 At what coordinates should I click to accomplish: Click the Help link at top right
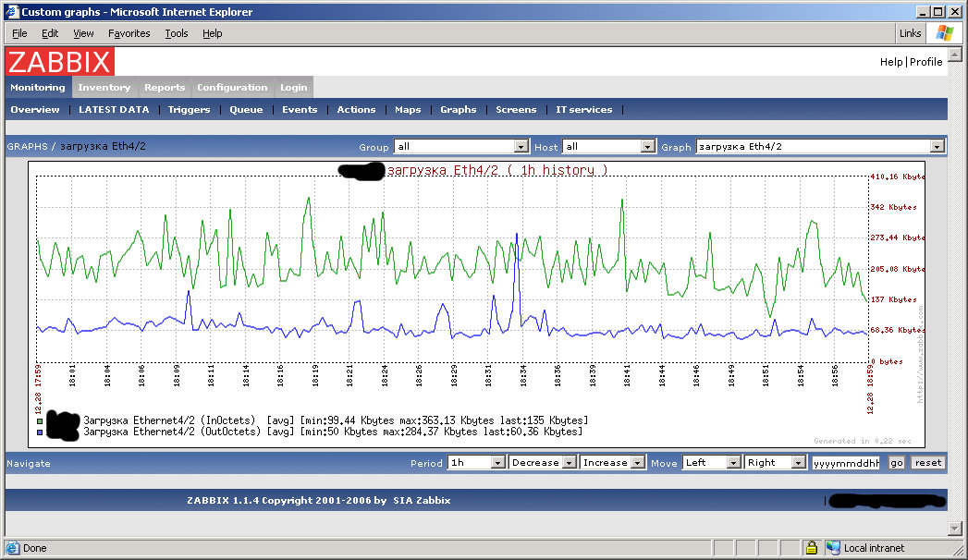[x=891, y=62]
